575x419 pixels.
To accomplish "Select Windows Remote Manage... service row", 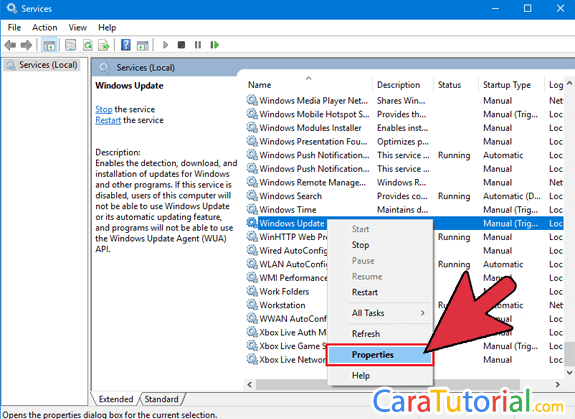I will [x=404, y=182].
